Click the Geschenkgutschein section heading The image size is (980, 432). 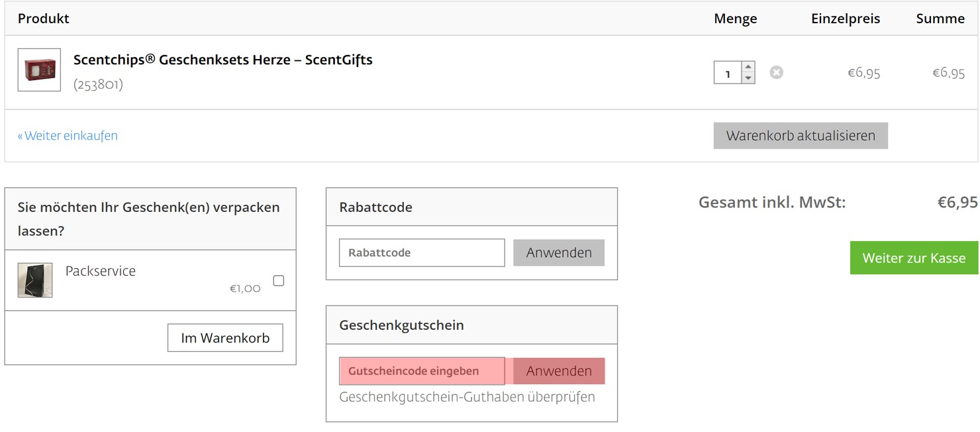[401, 325]
